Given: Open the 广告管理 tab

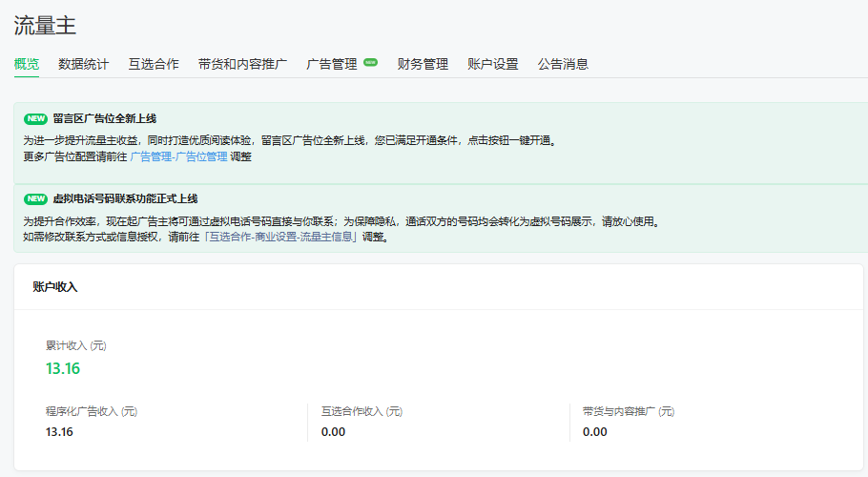Looking at the screenshot, I should pos(332,65).
